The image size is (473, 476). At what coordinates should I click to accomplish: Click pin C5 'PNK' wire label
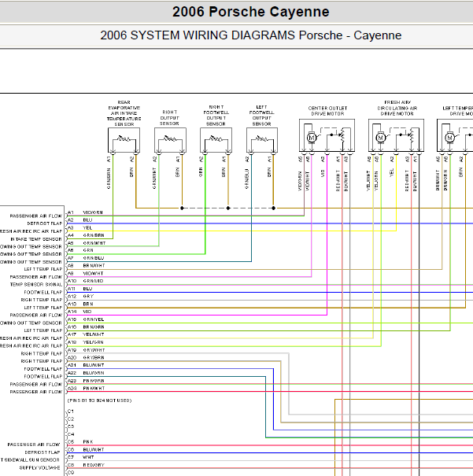[88, 441]
